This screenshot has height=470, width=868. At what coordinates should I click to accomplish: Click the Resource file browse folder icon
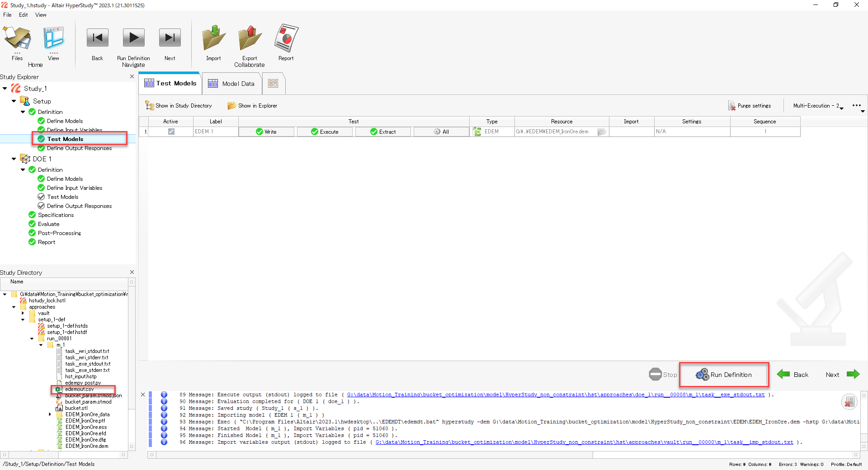pyautogui.click(x=602, y=132)
